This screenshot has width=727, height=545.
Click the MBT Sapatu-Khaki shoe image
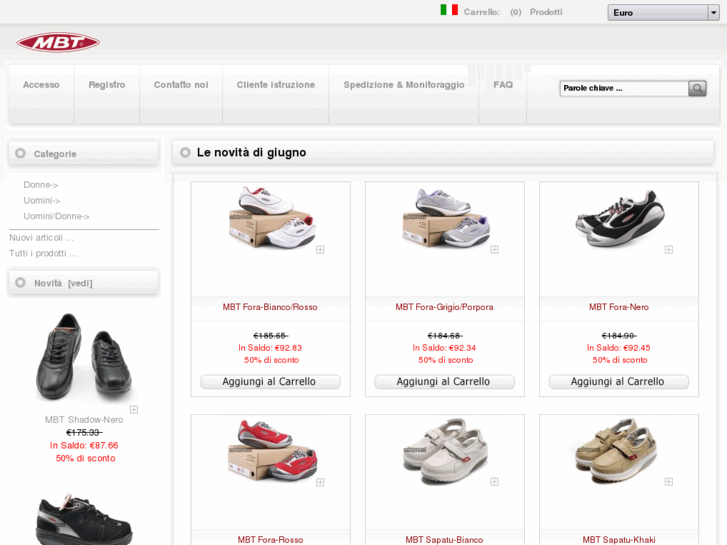pos(617,451)
